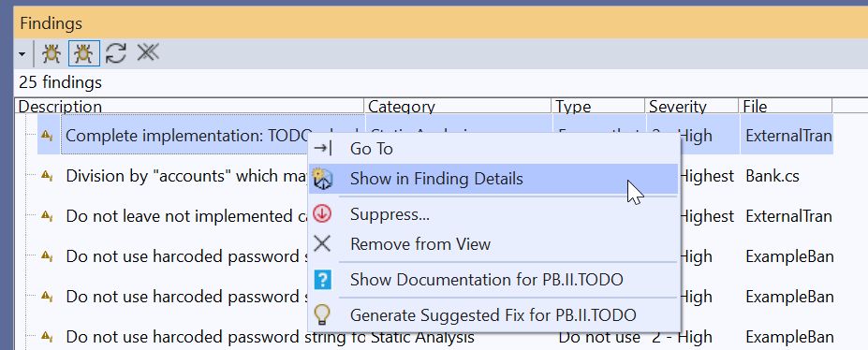The image size is (868, 350).
Task: Select the Do not leave not implemented row
Action: [434, 216]
